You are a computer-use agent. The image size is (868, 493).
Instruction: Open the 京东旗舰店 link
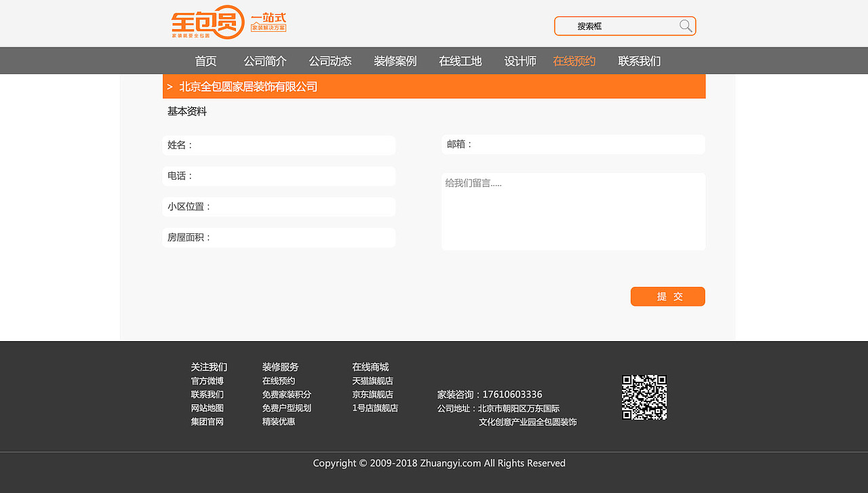pyautogui.click(x=373, y=395)
